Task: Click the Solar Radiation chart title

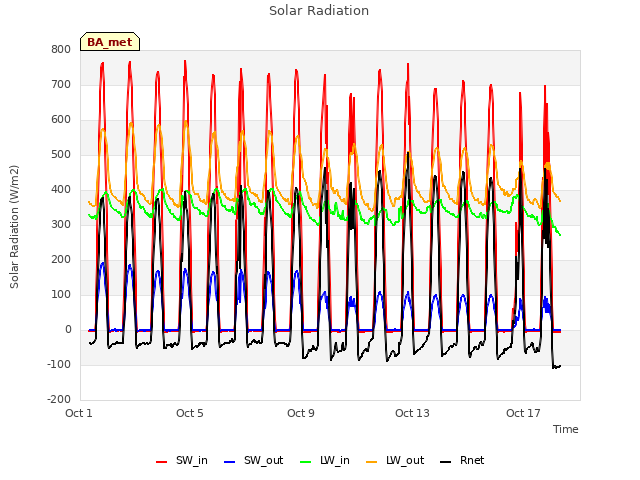Action: [319, 11]
